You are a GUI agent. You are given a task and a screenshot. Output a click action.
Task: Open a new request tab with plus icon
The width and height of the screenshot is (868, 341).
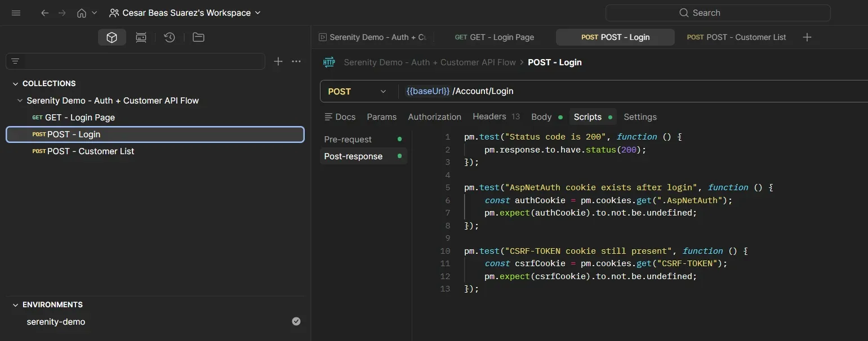coord(807,37)
